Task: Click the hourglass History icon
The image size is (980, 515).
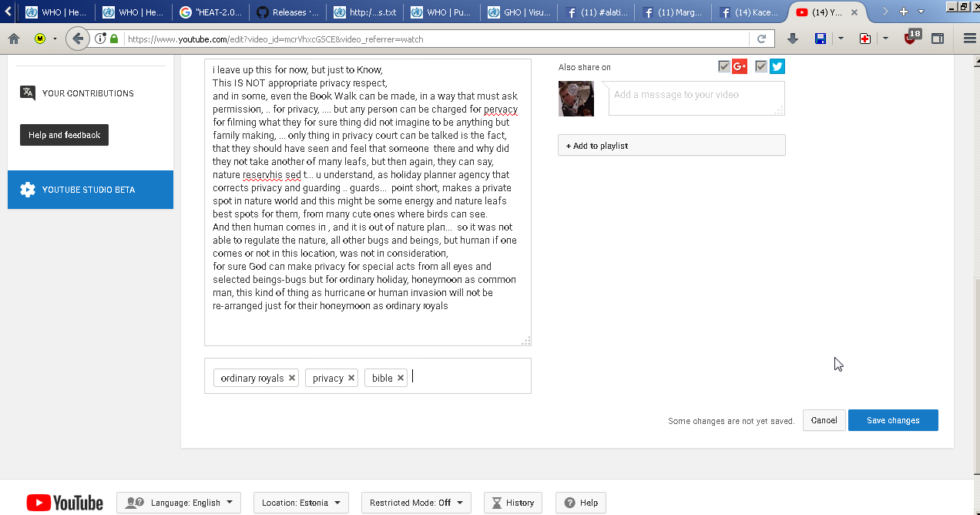Action: pyautogui.click(x=497, y=503)
